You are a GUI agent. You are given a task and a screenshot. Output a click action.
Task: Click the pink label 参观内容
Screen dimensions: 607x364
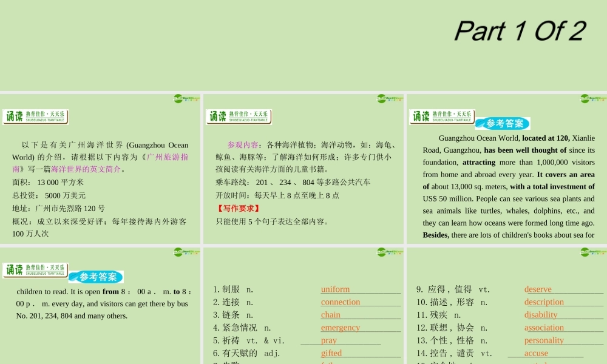pyautogui.click(x=243, y=145)
